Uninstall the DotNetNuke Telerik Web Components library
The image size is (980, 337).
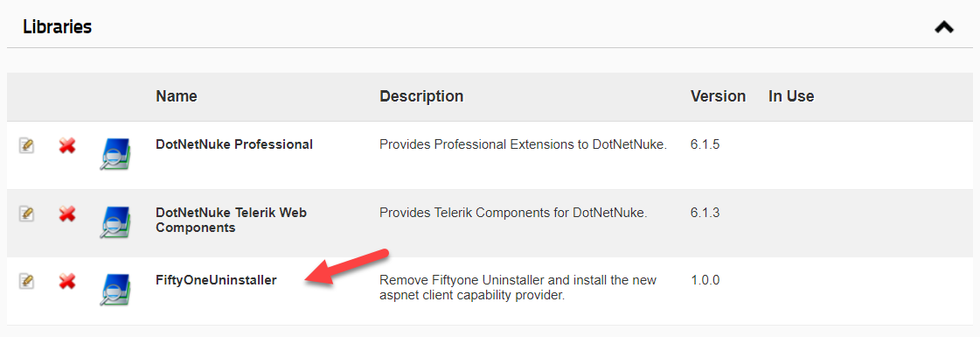coord(67,214)
